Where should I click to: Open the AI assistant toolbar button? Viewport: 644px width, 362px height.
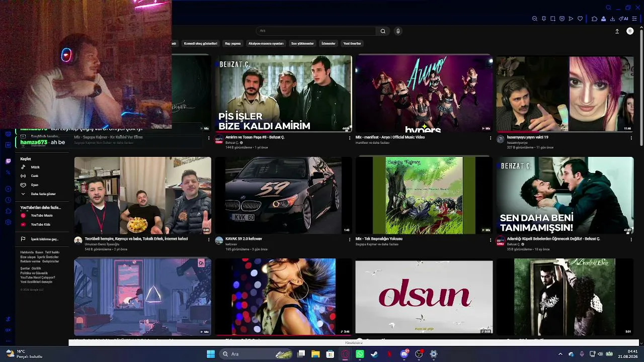624,19
